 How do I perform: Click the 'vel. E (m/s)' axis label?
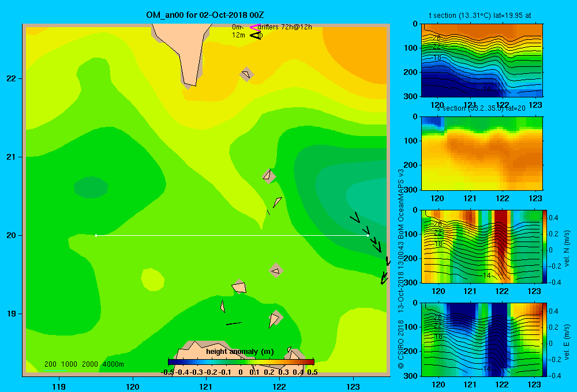coord(567,342)
